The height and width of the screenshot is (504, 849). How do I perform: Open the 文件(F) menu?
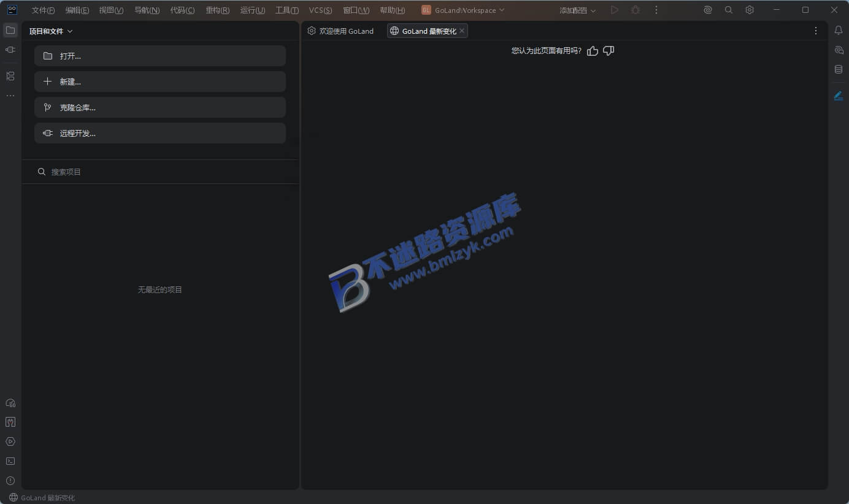43,10
